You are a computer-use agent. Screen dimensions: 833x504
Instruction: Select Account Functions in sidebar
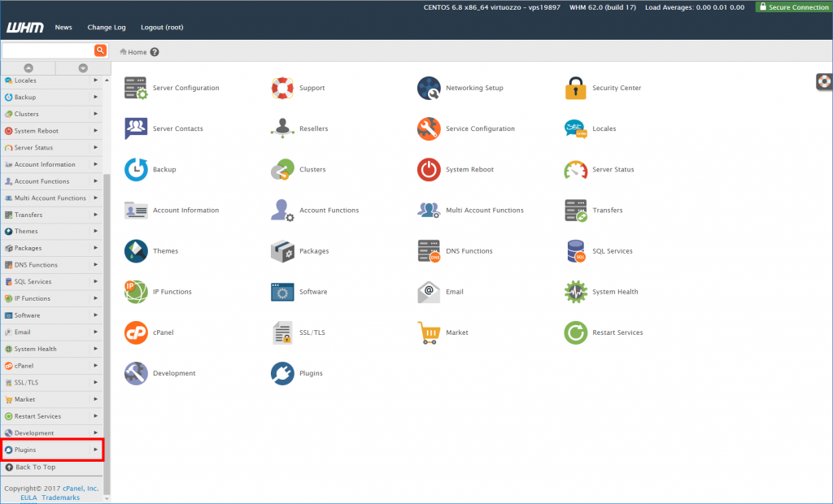(41, 181)
